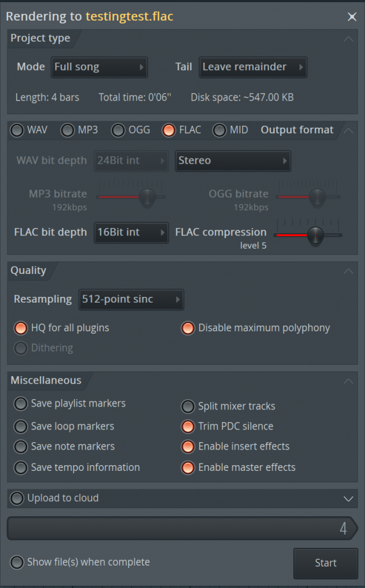
Task: Collapse the Miscellaneous section arrow
Action: [x=348, y=381]
